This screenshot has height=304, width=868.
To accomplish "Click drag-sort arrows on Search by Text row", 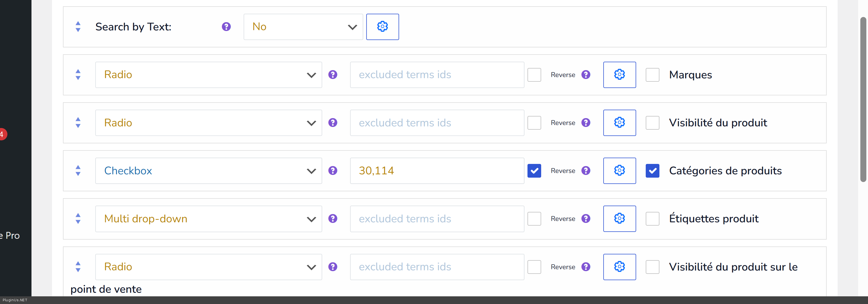I will point(78,27).
